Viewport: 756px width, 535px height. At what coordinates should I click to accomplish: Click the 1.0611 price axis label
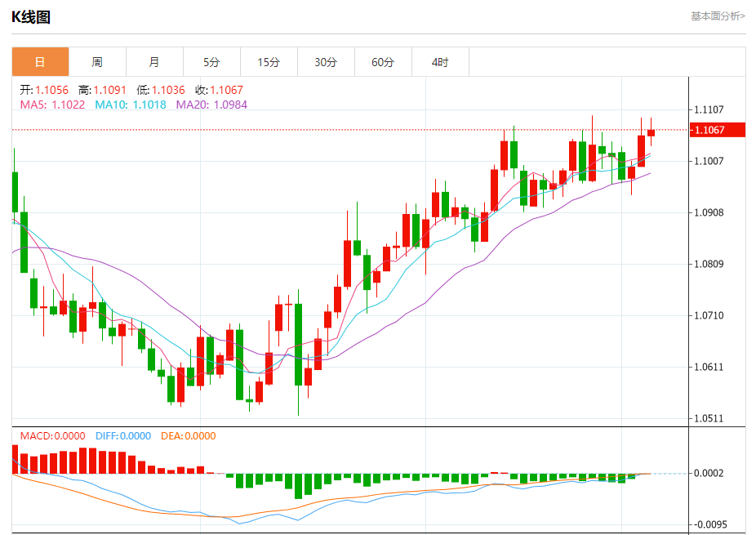(709, 367)
